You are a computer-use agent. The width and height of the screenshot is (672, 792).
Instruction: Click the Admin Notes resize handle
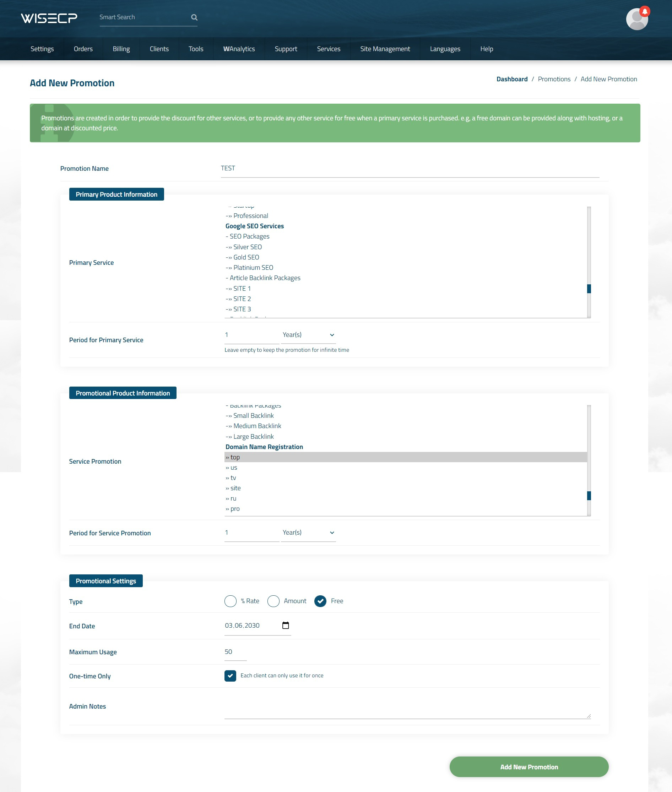coord(589,716)
